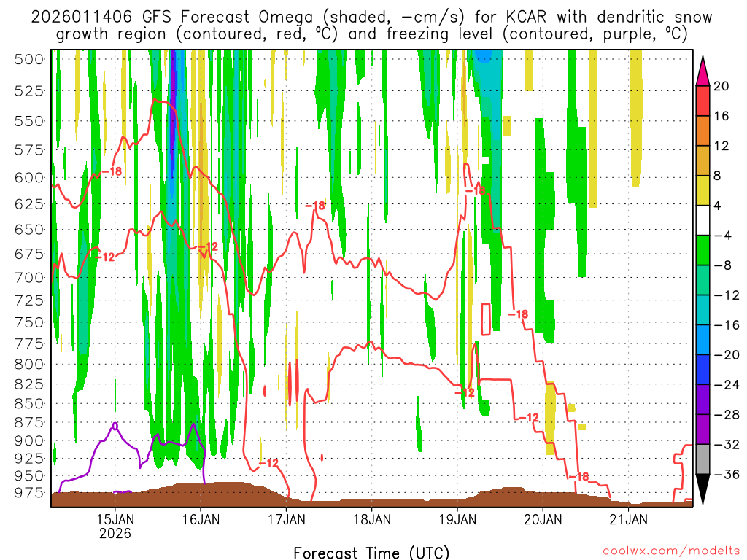Click the colorbar value label 20
The image size is (747, 560).
721,86
